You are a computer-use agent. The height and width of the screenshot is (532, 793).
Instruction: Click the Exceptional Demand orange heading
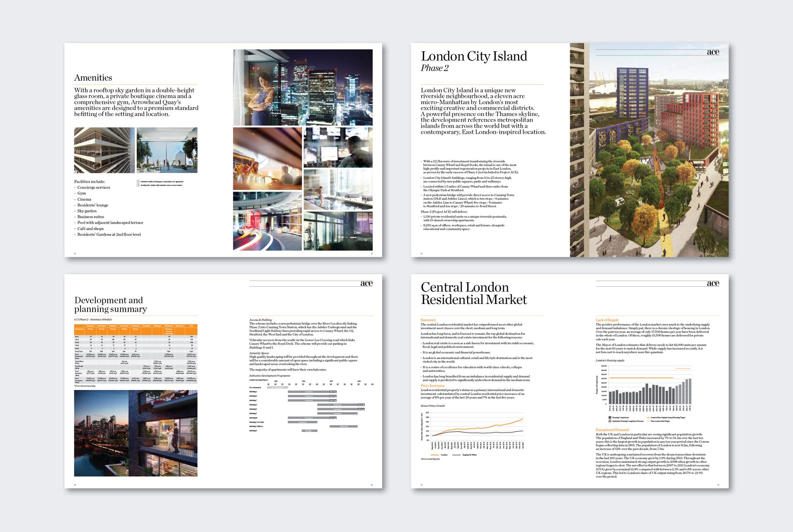pos(612,430)
